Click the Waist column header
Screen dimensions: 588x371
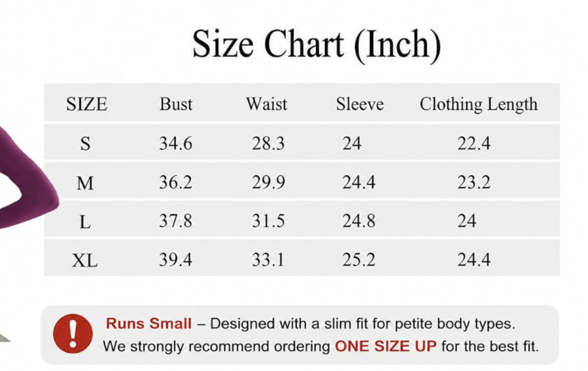266,104
